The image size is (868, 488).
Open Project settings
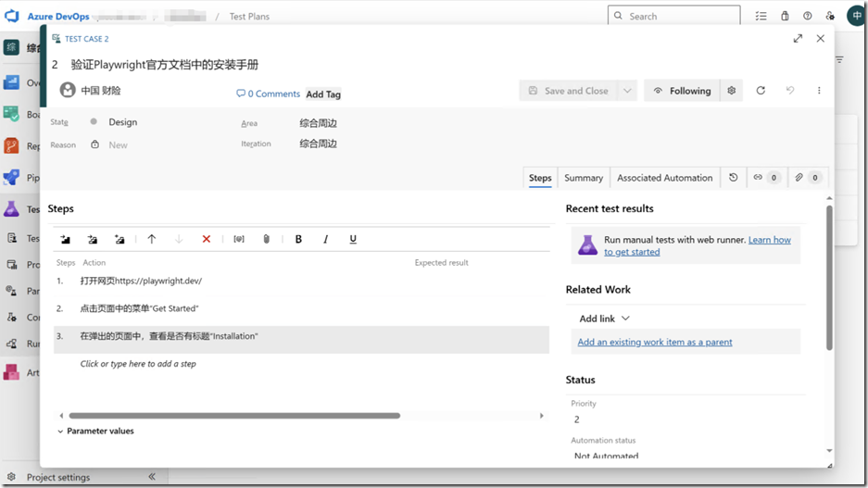point(58,477)
